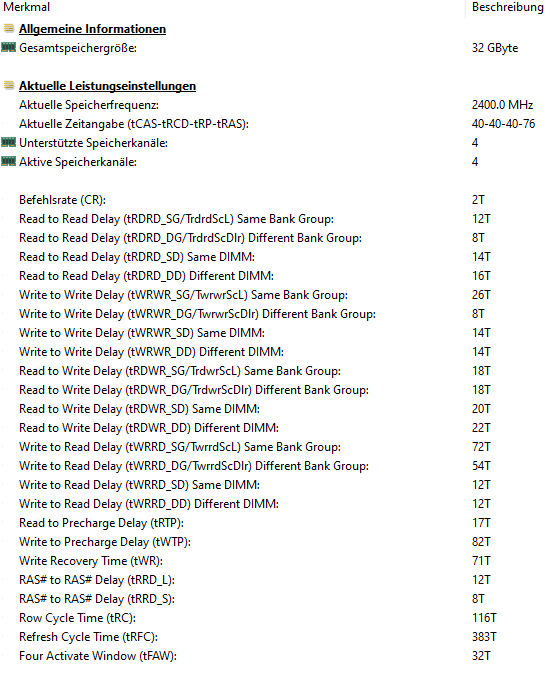Select the tWRWR_DD Different DIMM row
Viewport: 558px width, 676px height.
pos(279,352)
